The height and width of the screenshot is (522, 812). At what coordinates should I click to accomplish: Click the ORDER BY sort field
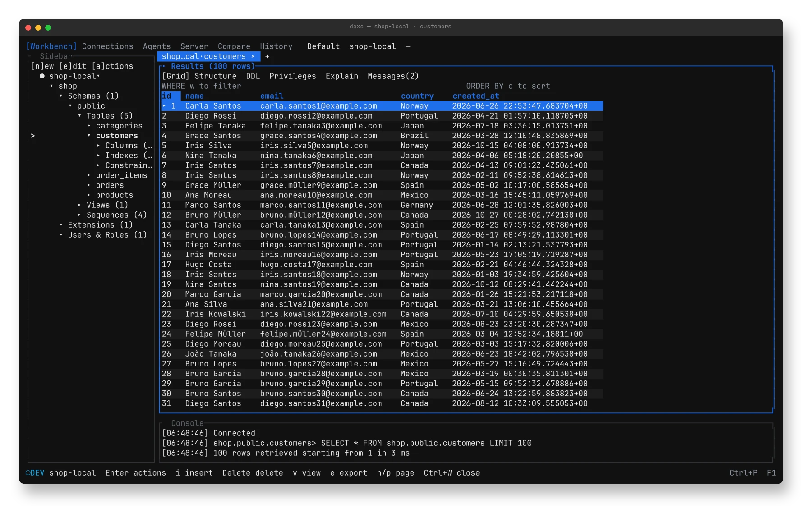click(508, 86)
